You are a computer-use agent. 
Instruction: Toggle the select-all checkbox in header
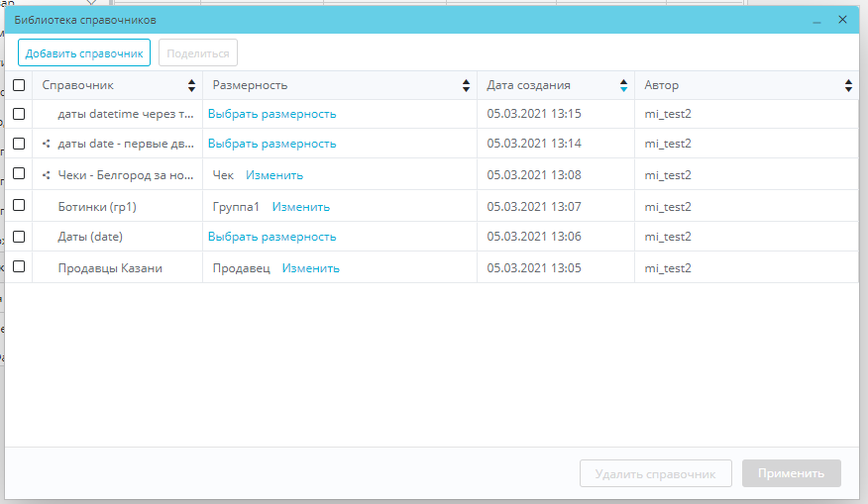point(19,86)
